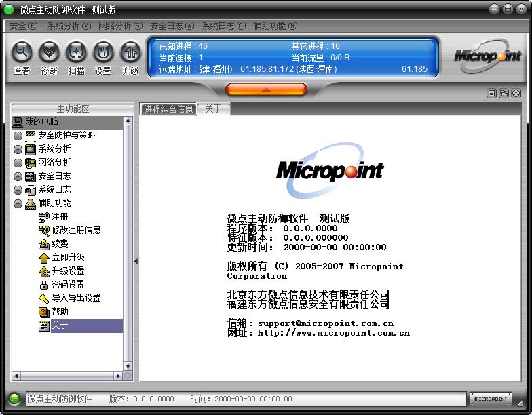This screenshot has width=532, height=415.
Task: Click the http://www.micropoint.com.cn website address
Action: point(334,333)
